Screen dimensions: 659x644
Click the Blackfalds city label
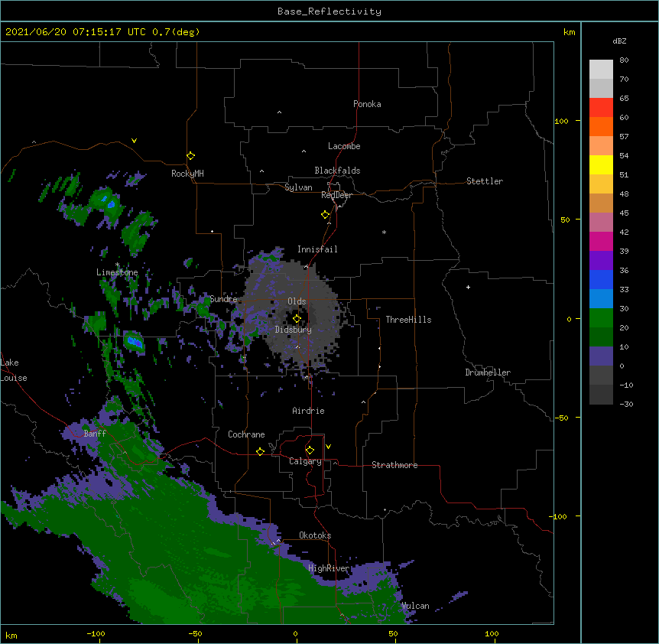[337, 171]
